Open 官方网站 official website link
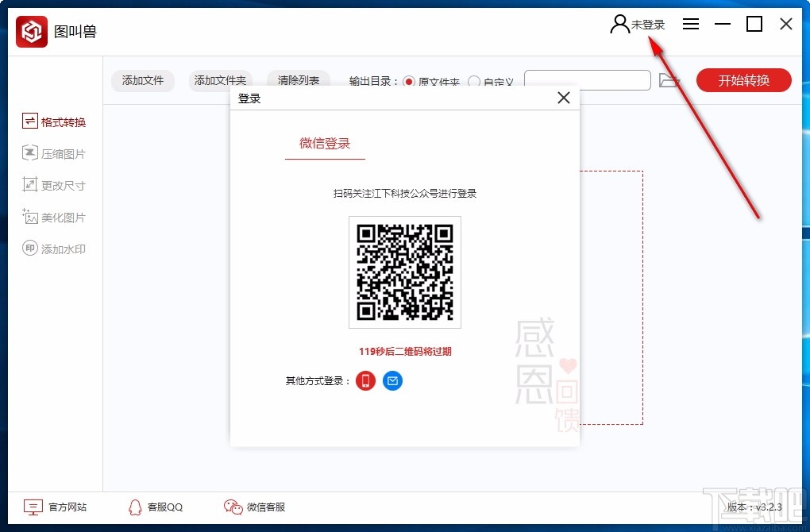This screenshot has height=532, width=810. (56, 507)
